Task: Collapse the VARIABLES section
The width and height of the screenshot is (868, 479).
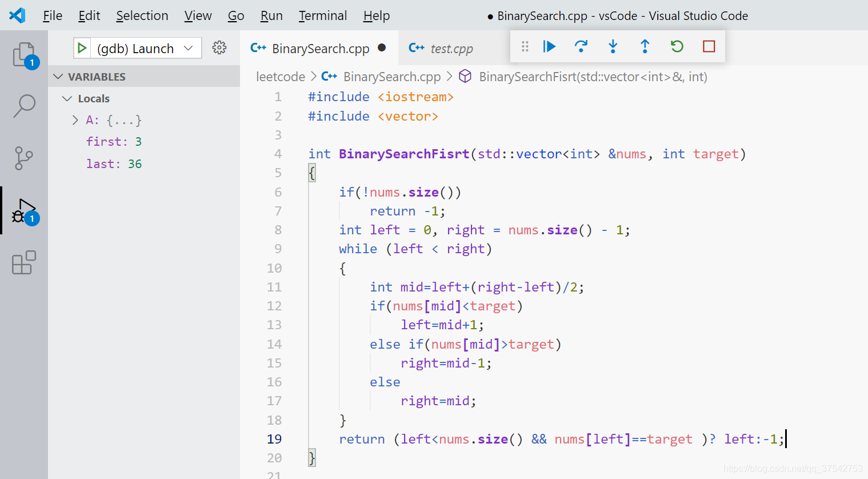Action: point(144,77)
